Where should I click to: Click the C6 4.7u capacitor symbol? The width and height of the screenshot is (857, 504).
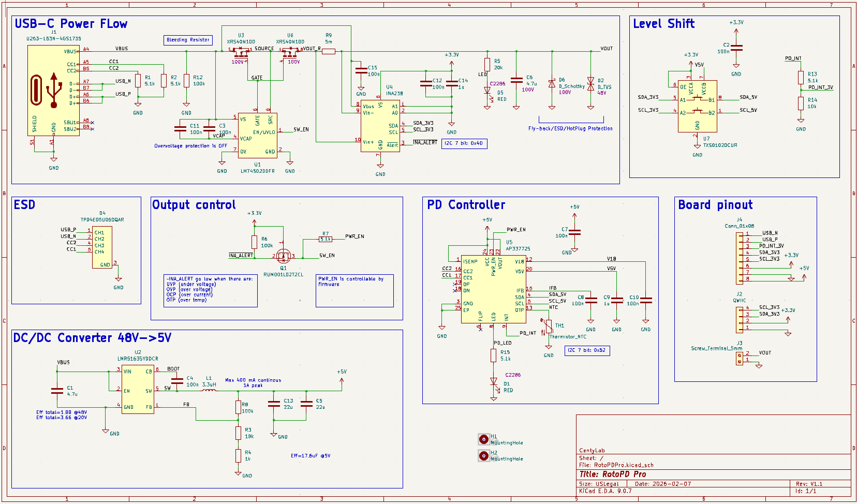click(x=516, y=80)
